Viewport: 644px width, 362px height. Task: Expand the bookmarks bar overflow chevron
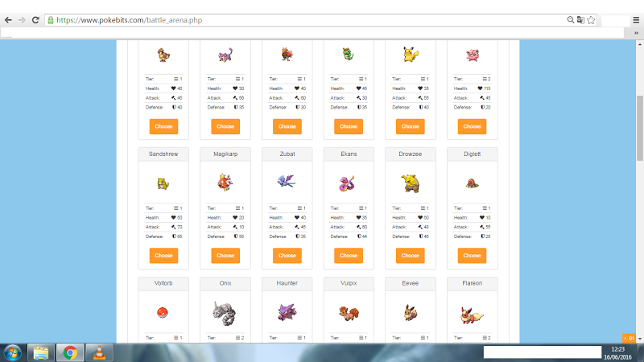636,33
